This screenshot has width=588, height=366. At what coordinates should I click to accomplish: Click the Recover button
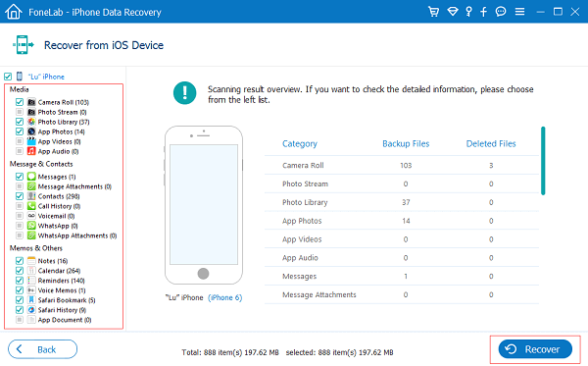(x=535, y=349)
